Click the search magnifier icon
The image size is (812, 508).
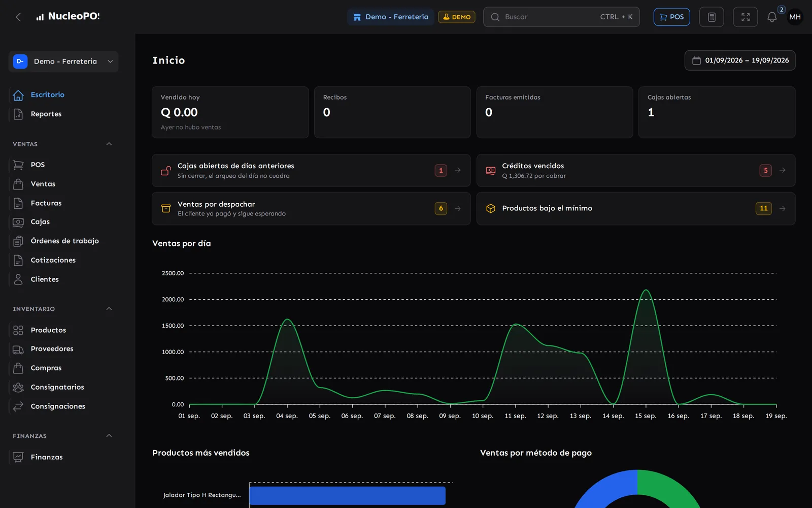495,17
